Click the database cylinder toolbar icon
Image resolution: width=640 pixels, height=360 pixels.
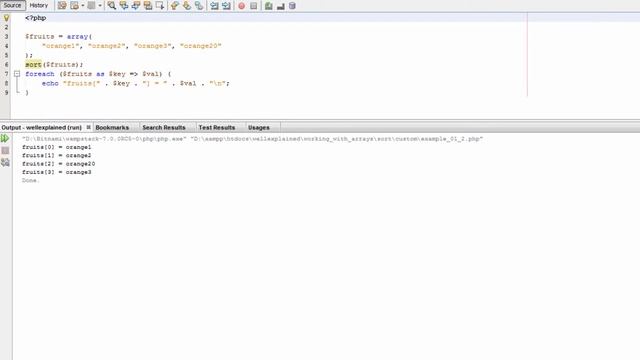click(x=292, y=6)
